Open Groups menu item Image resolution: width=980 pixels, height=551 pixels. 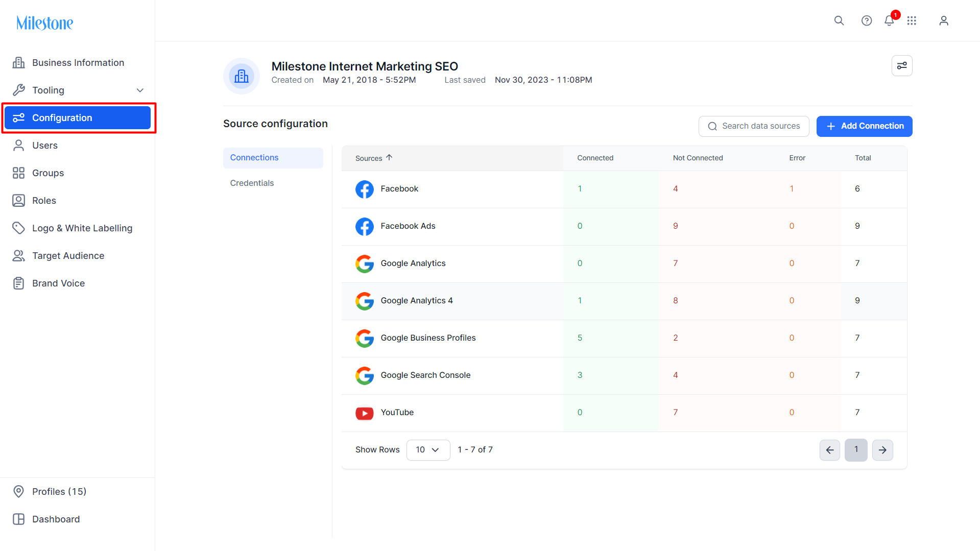78,173
